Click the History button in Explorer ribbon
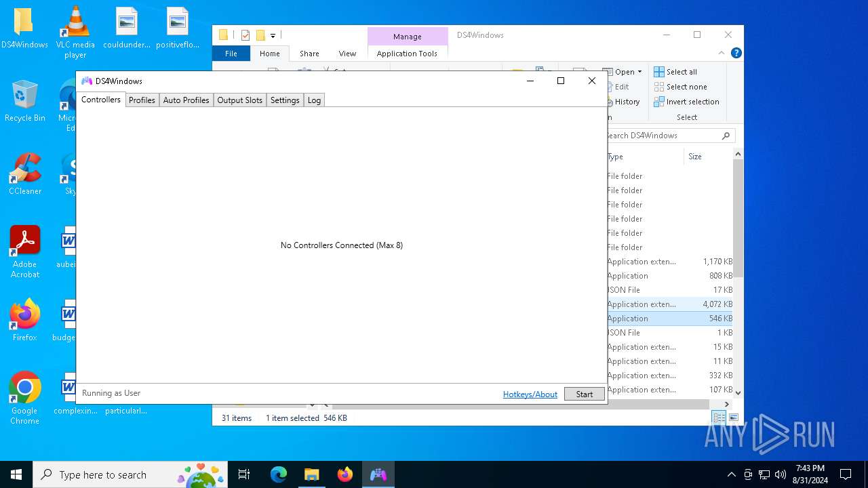 tap(622, 102)
